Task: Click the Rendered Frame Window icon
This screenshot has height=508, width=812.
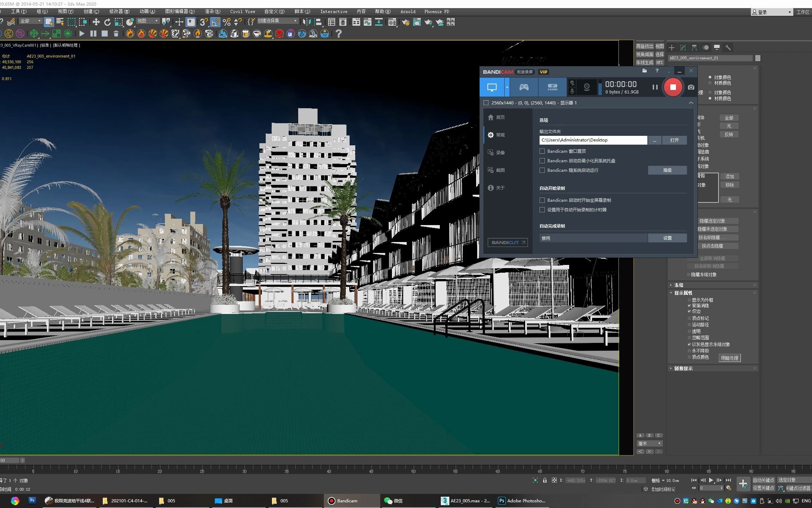Action: click(417, 22)
